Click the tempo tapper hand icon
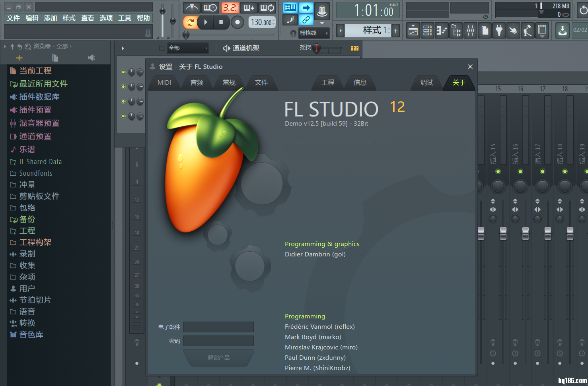Viewport: 588px width, 386px height. [x=513, y=30]
